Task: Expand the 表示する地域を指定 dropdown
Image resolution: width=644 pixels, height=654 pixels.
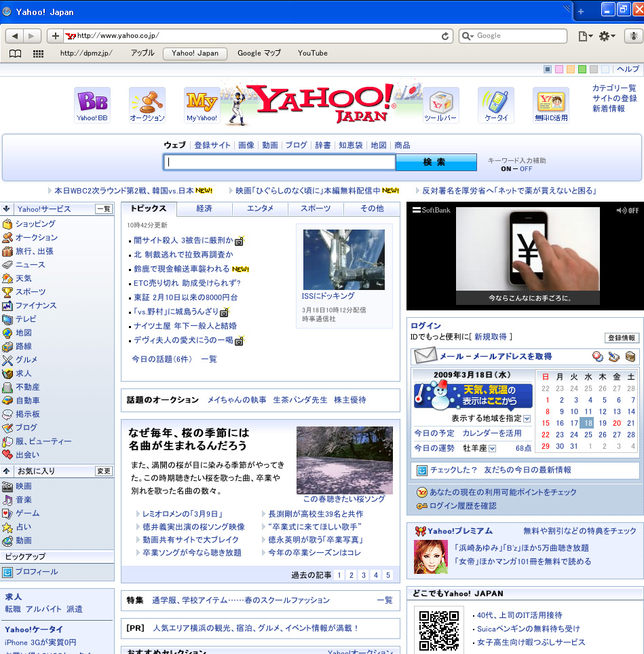Action: tap(527, 418)
